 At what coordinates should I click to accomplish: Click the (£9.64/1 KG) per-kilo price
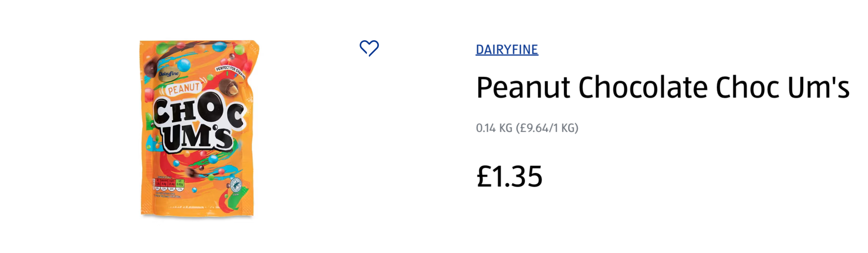[547, 128]
